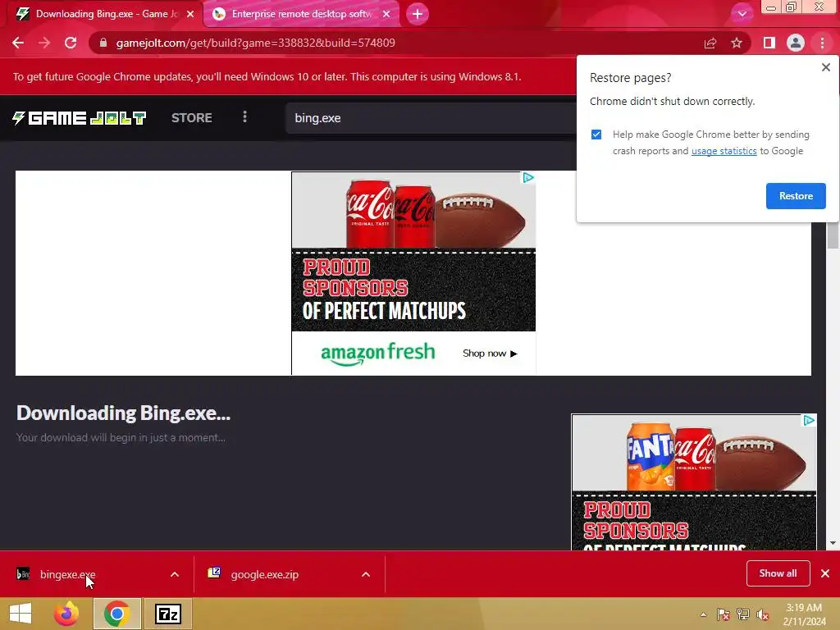Click the scrollbar down arrow
Image resolution: width=840 pixels, height=630 pixels.
833,543
